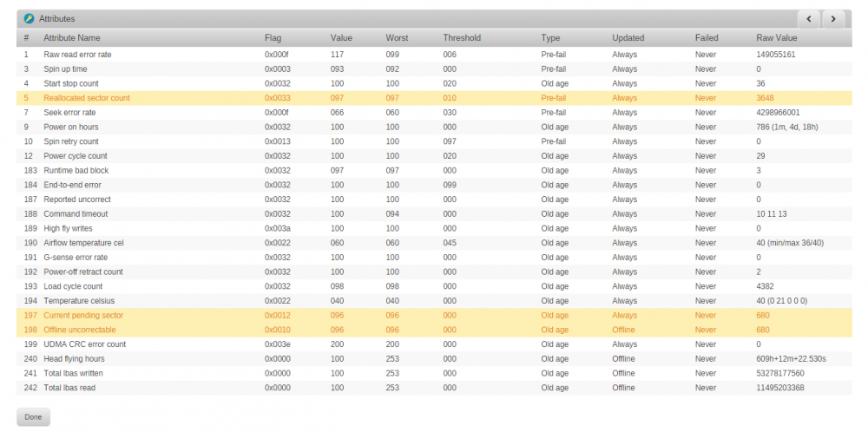
Task: Click the Worst column header
Action: coord(397,38)
